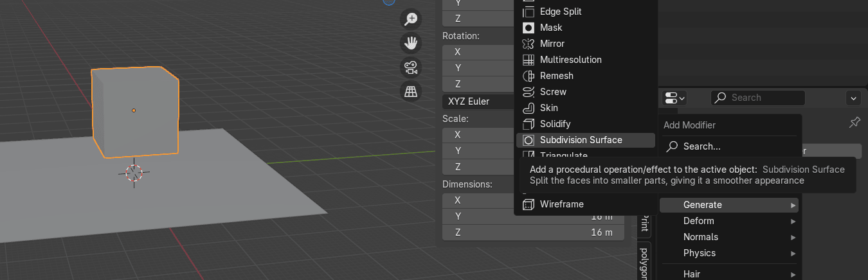Toggle perspective/orthographic grid icon
This screenshot has width=868, height=280.
click(411, 91)
